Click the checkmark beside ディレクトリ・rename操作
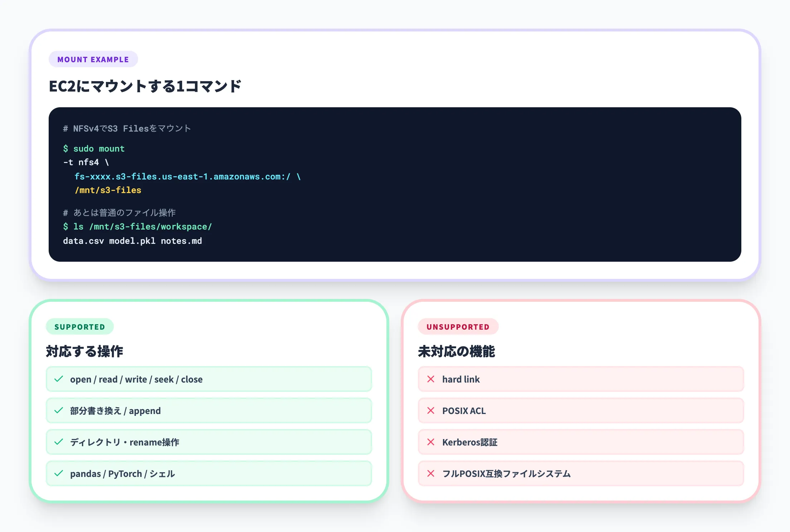Screen dimensions: 790x532 [58, 442]
